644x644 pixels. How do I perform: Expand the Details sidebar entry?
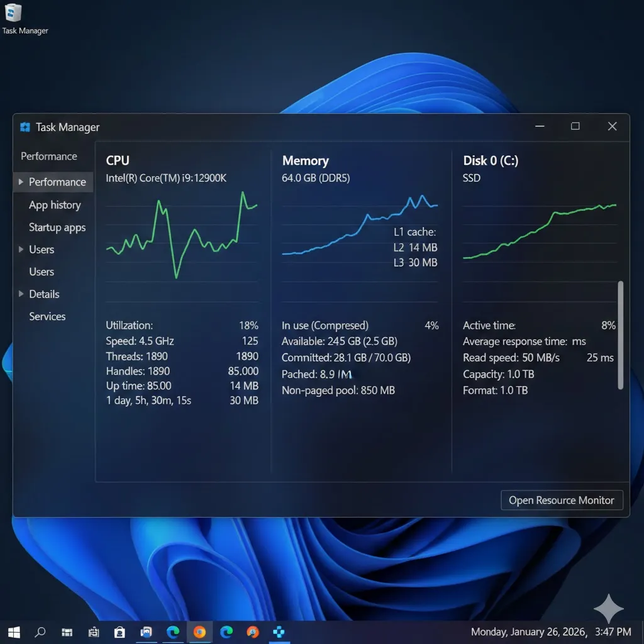click(45, 294)
